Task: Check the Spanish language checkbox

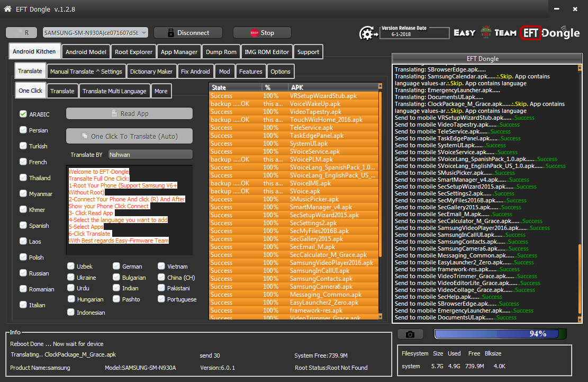Action: [x=23, y=225]
